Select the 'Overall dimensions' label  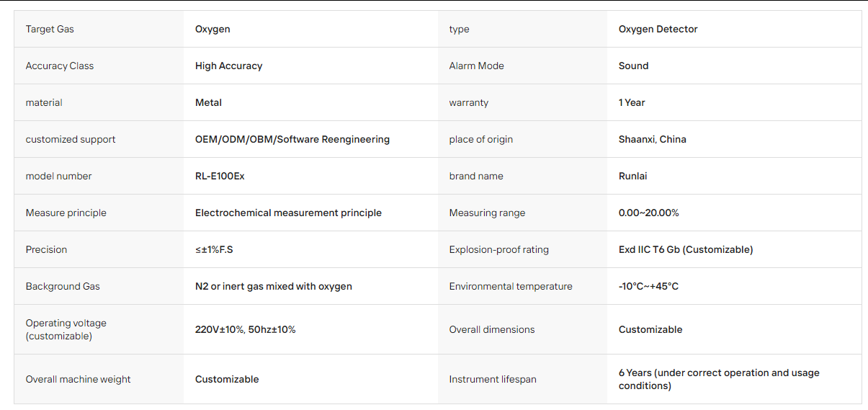492,330
